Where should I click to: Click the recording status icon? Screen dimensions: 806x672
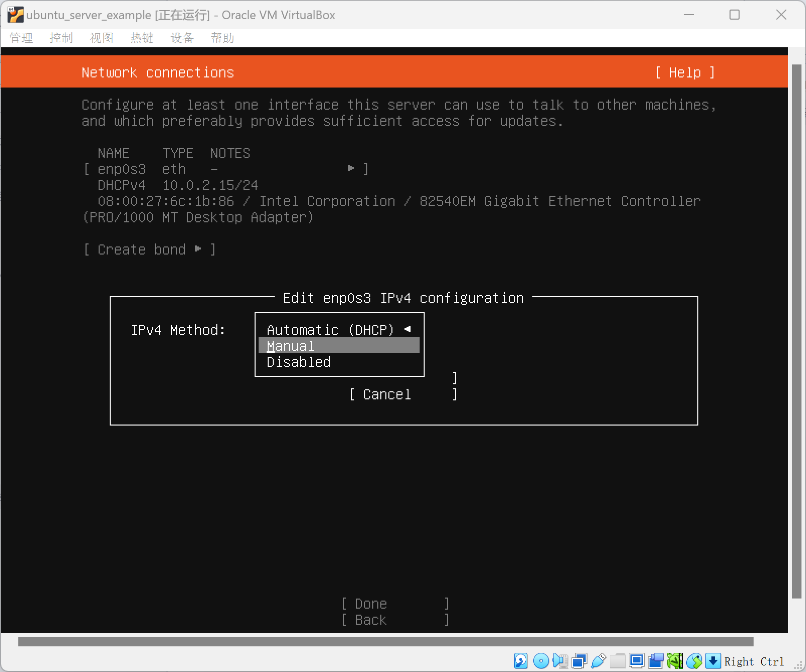pyautogui.click(x=656, y=660)
